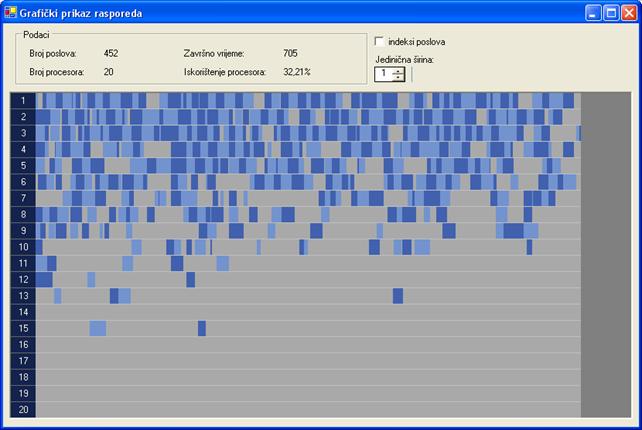This screenshot has width=642, height=430.
Task: Maximize the 'Grafički prikaz rasporeda' window
Action: tap(611, 13)
